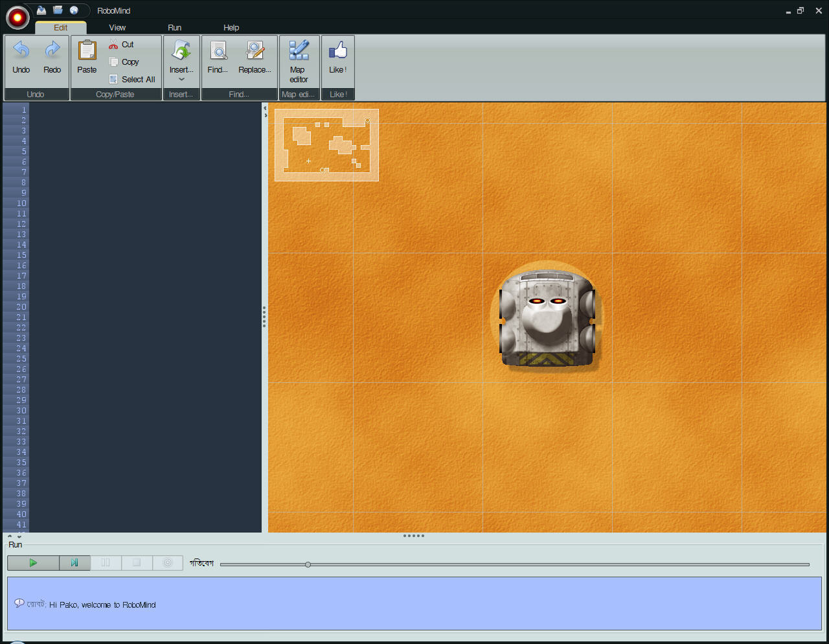Screen dimensions: 829x644
Task: Click the 'Hi Pako, welcome to RoboMind' message
Action: tap(102, 605)
